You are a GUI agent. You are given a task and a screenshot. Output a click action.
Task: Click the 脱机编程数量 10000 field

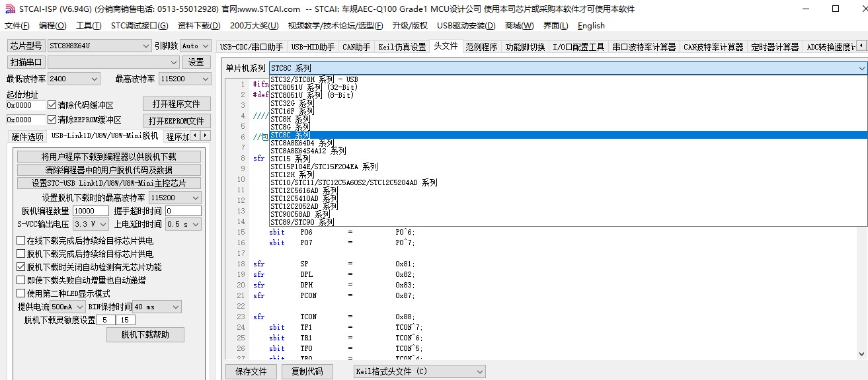coord(91,211)
